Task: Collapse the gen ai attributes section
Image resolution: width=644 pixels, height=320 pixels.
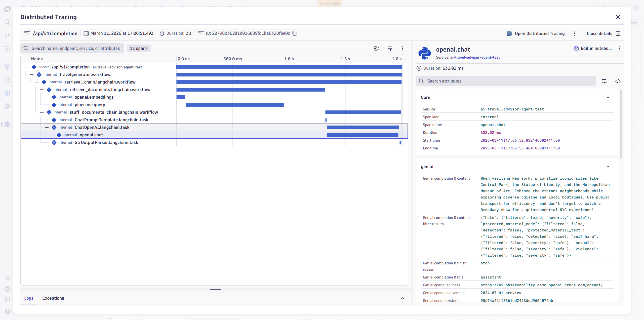Action: [608, 167]
